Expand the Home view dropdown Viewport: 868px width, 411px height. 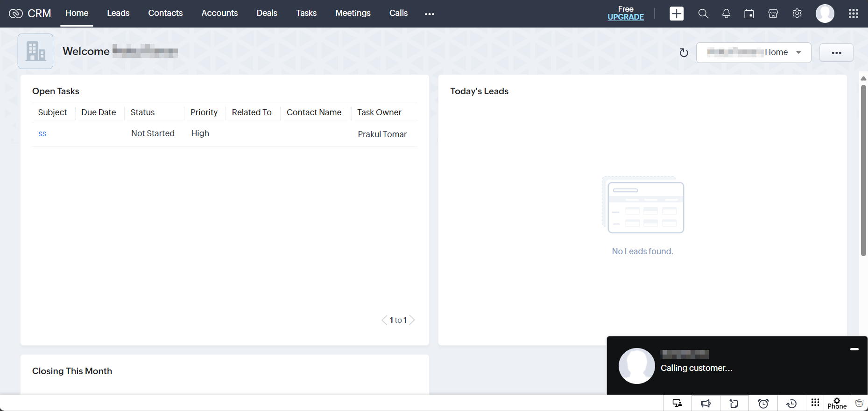pyautogui.click(x=754, y=53)
